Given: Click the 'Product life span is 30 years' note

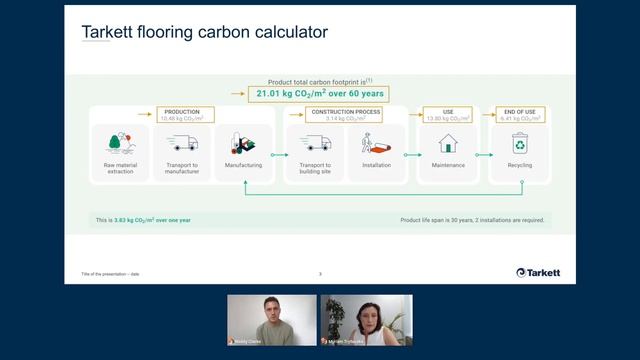Looking at the screenshot, I should (472, 220).
